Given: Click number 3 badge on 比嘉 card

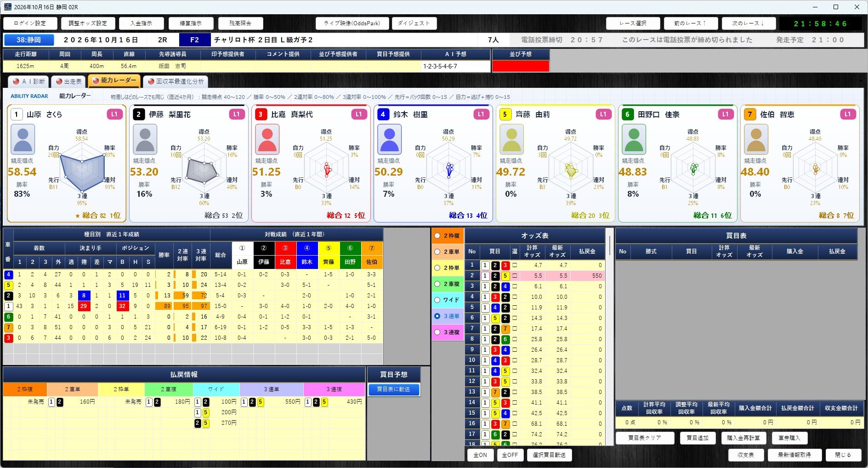Looking at the screenshot, I should click(261, 114).
